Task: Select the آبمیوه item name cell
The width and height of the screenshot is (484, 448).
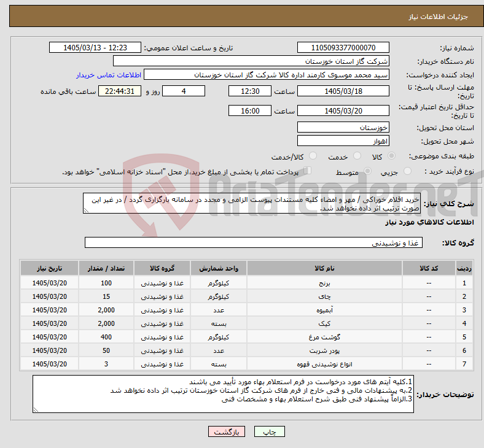Action: (x=324, y=310)
